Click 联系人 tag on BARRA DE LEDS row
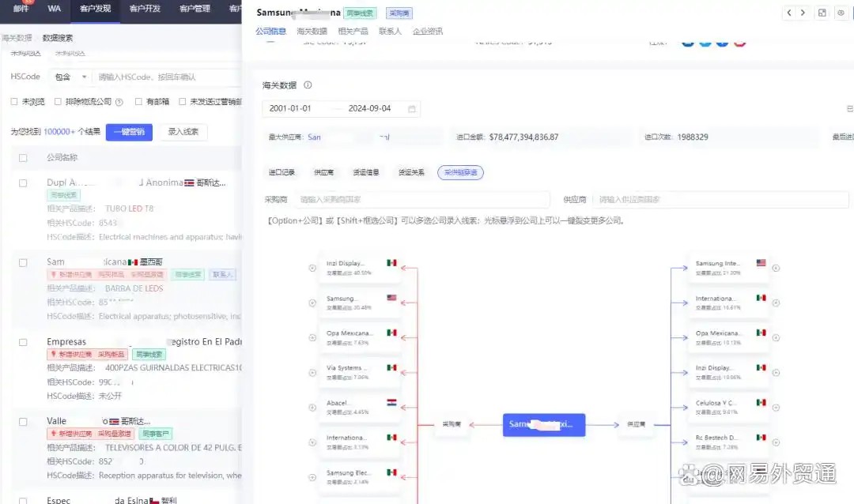854x504 pixels. [x=221, y=274]
